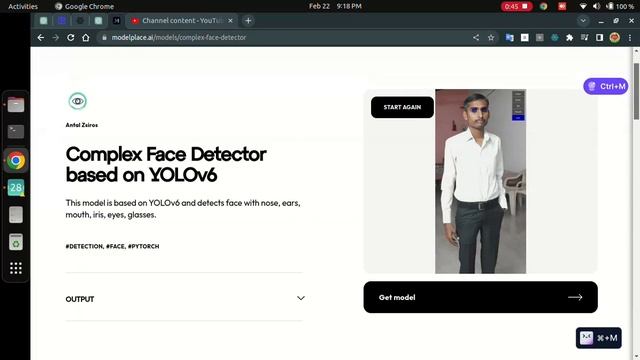The width and height of the screenshot is (640, 360).
Task: Open the battery 100% indicator
Action: (x=620, y=6)
